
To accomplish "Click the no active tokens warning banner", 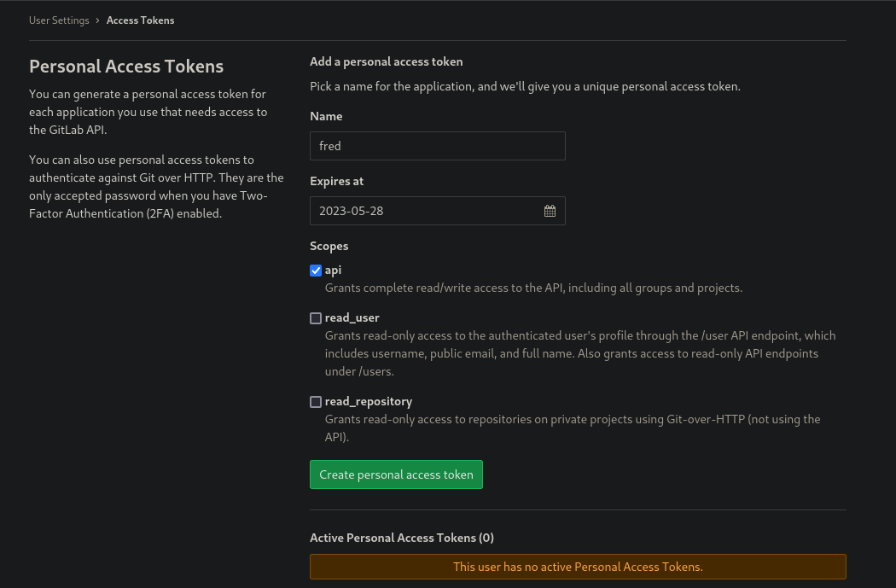I will coord(578,567).
